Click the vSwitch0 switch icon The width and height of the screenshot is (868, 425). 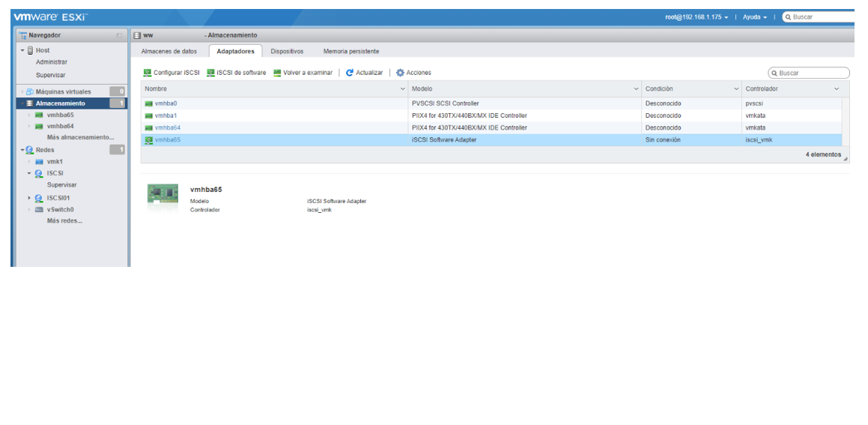point(39,209)
